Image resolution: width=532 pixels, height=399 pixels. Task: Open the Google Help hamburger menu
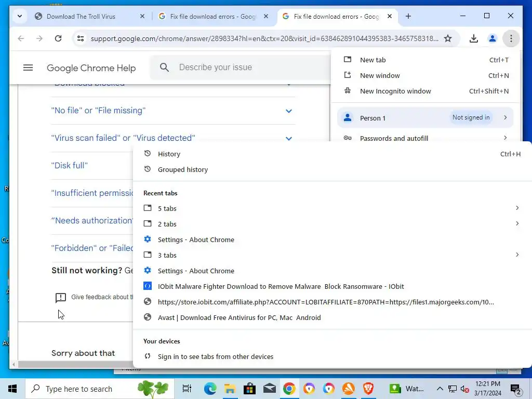(28, 68)
